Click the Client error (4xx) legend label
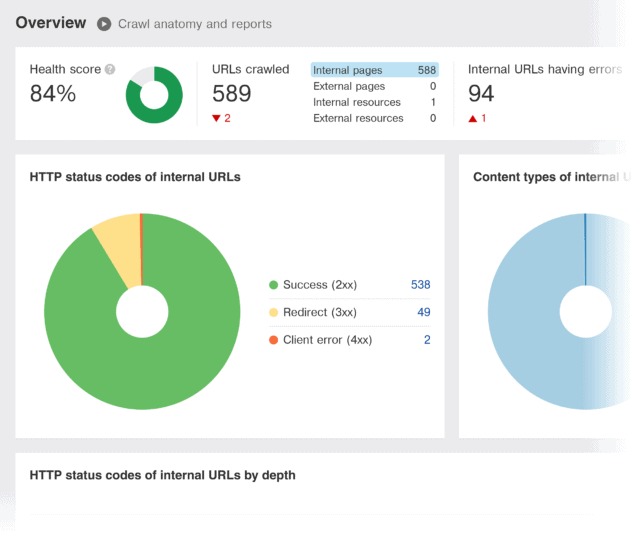This screenshot has width=640, height=544. coord(327,340)
